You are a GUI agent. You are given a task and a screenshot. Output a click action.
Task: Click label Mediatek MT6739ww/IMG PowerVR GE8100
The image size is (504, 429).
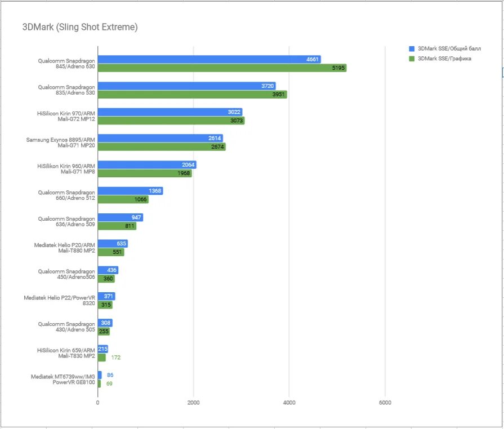[63, 379]
